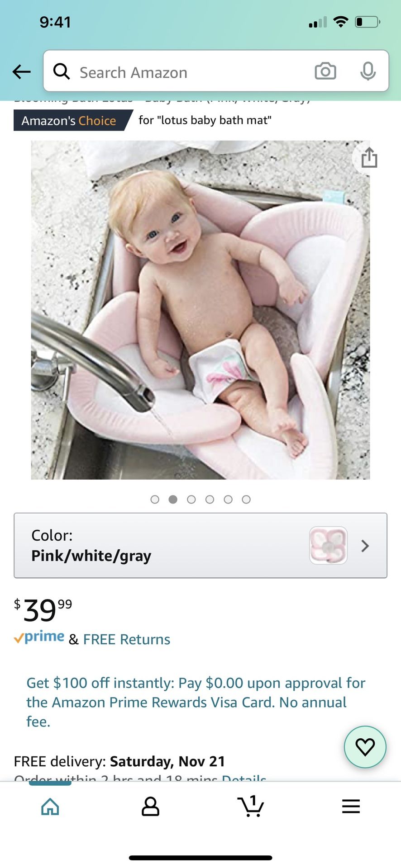Expand the Color Pink/white/gray selector
401x868 pixels.
coord(200,546)
